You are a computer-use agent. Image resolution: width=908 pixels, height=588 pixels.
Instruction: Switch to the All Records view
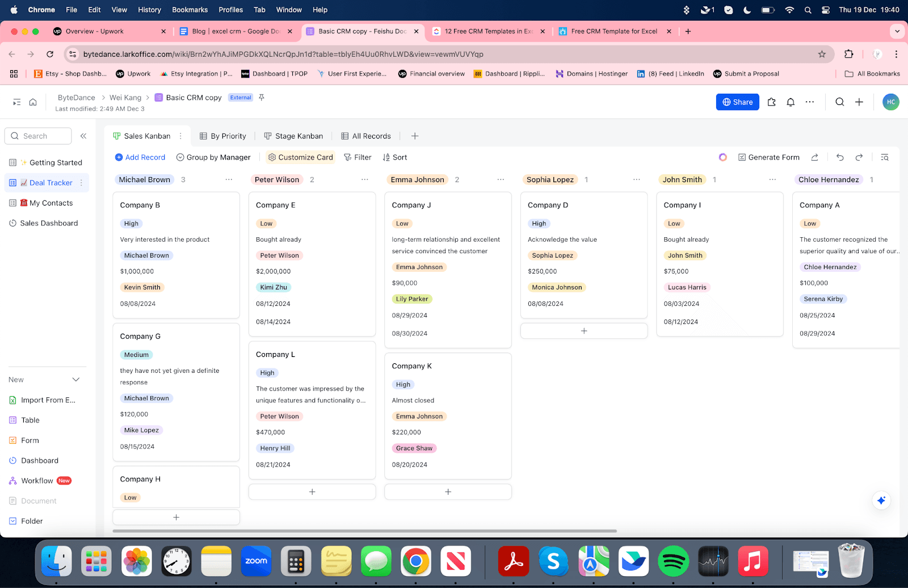point(366,136)
